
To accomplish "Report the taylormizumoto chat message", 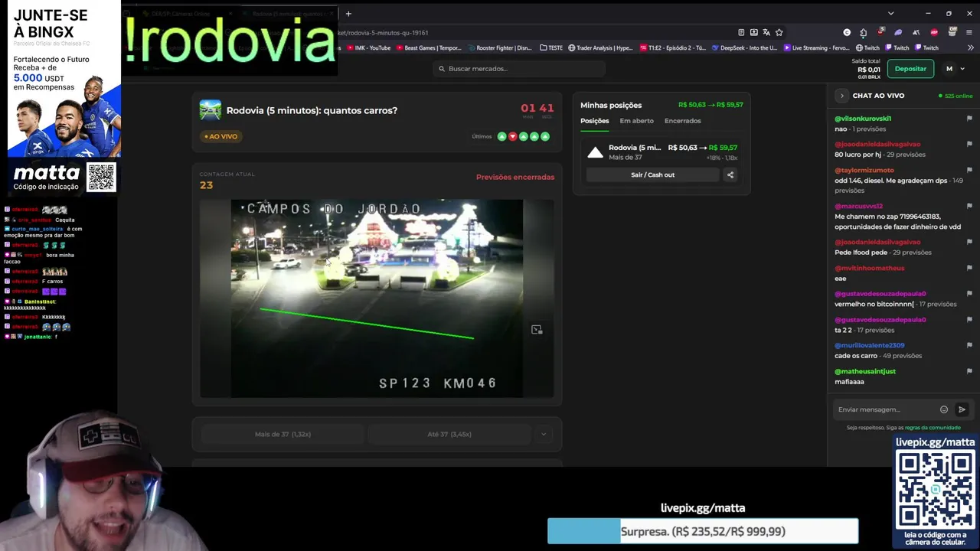I will point(969,170).
